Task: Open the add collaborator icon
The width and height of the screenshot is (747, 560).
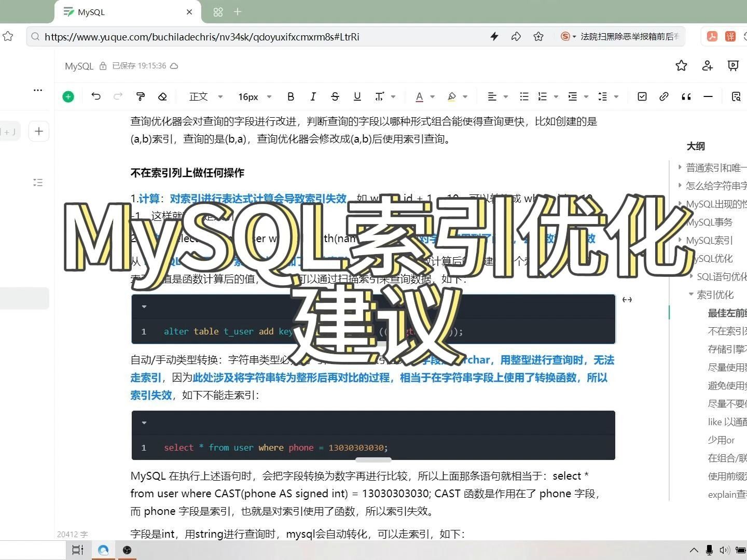Action: click(708, 65)
